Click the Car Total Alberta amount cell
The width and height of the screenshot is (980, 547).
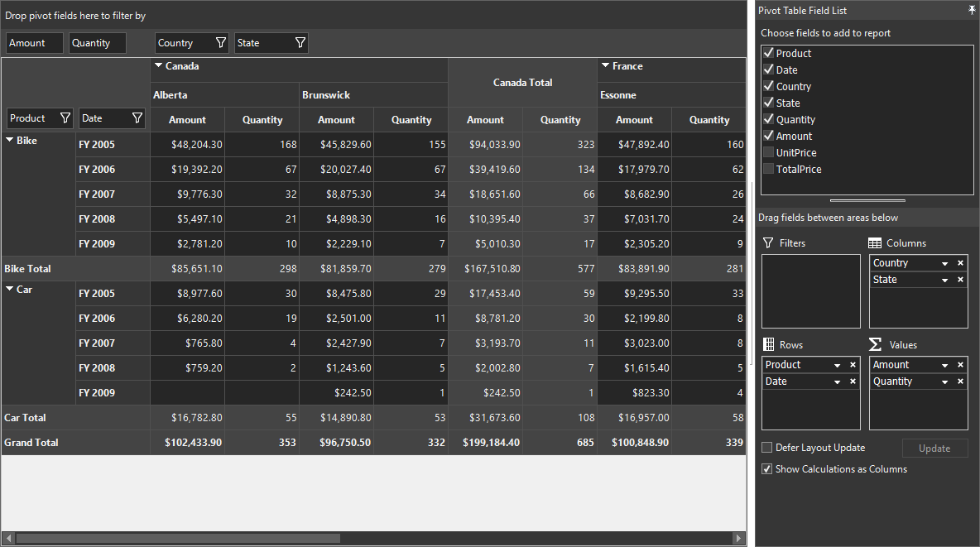(x=188, y=418)
